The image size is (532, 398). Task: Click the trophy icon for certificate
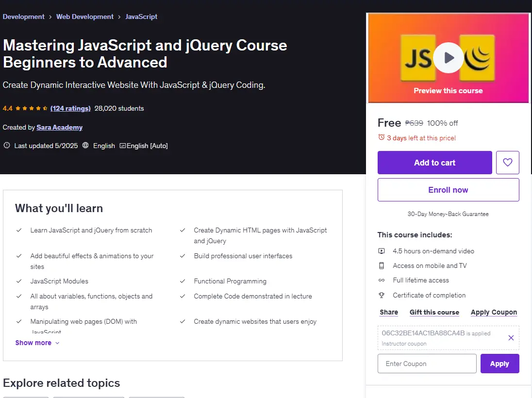click(382, 295)
